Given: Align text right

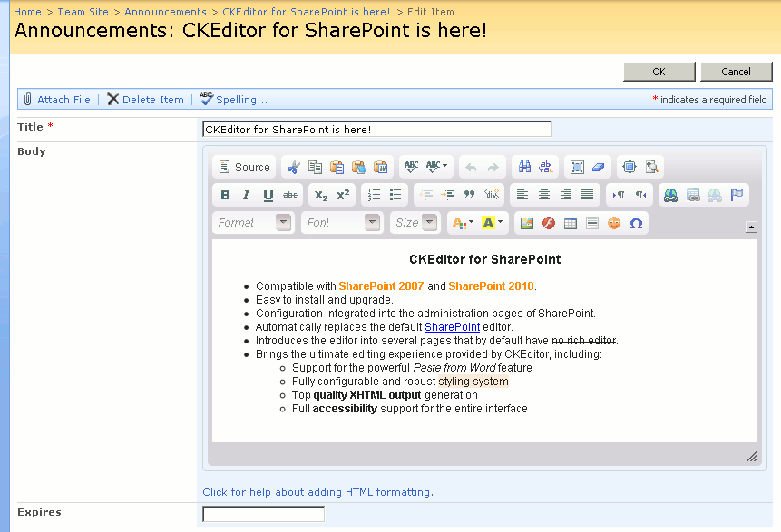Looking at the screenshot, I should 566,195.
